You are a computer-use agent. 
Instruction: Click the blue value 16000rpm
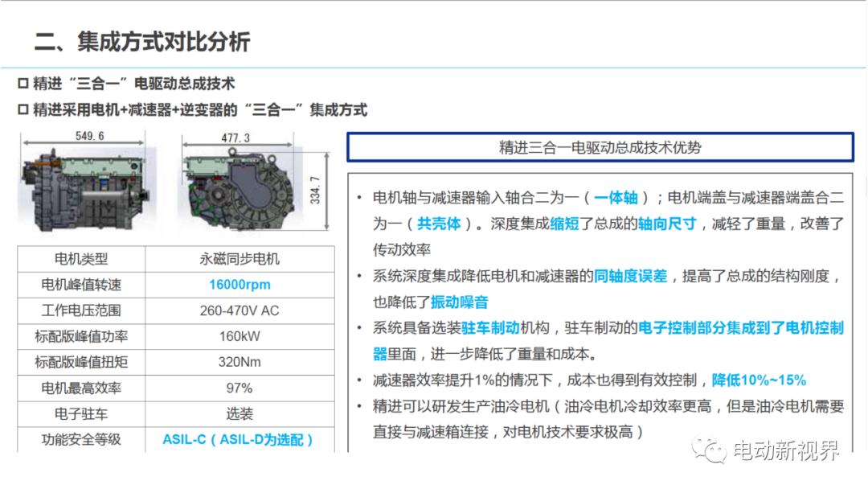[240, 285]
